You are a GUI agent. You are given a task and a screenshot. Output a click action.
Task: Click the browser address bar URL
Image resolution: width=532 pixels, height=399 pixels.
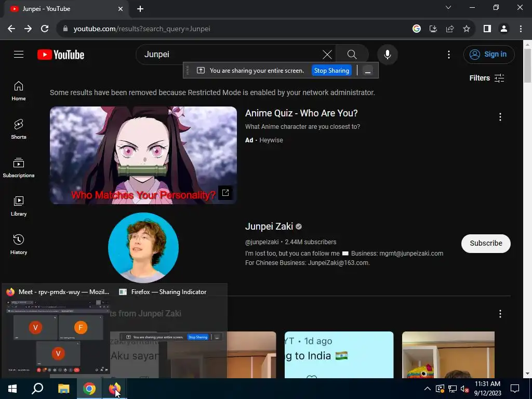(x=142, y=29)
